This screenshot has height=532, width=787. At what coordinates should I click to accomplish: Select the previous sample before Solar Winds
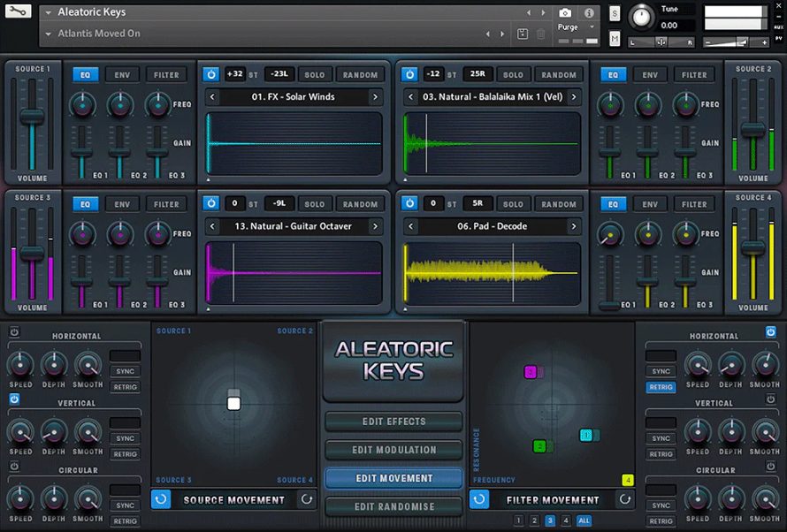coord(212,97)
